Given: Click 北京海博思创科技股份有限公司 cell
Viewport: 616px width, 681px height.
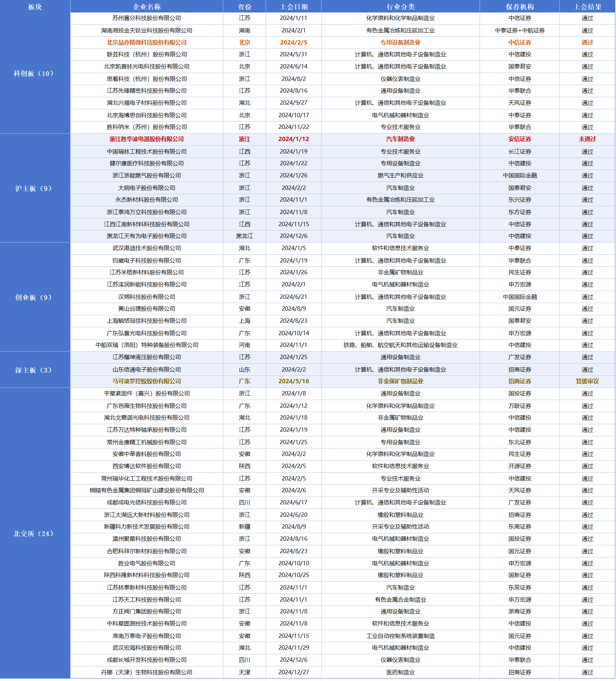Looking at the screenshot, I should [x=147, y=115].
